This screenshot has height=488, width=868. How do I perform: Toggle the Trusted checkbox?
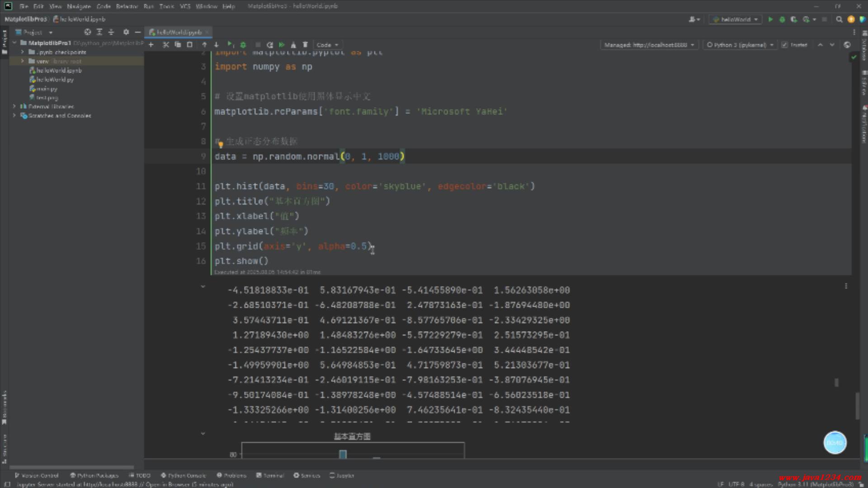click(785, 45)
